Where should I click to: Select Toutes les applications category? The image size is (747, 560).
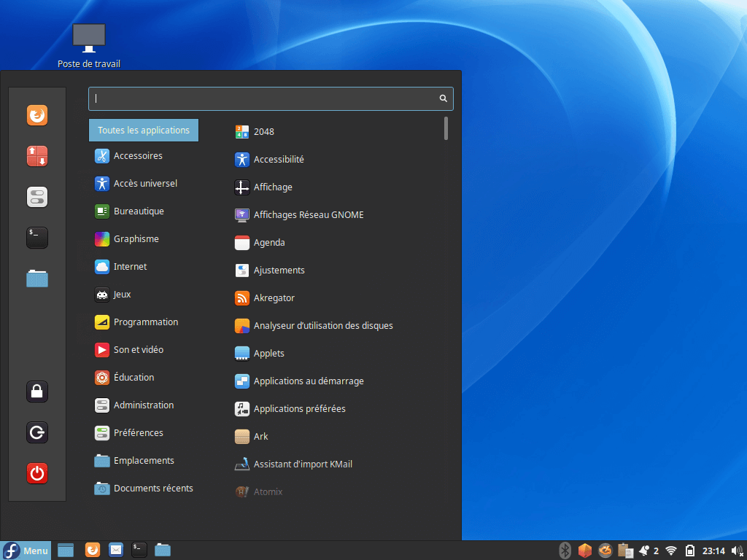coord(144,130)
